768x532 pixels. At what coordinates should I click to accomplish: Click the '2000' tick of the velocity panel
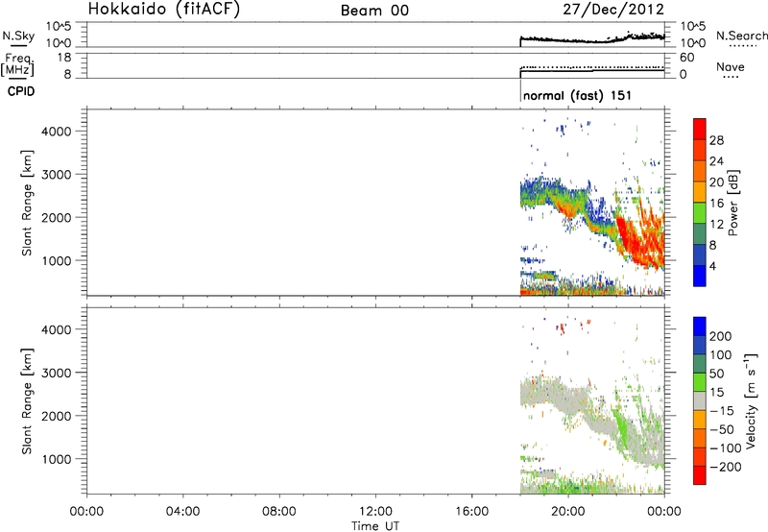click(x=57, y=416)
